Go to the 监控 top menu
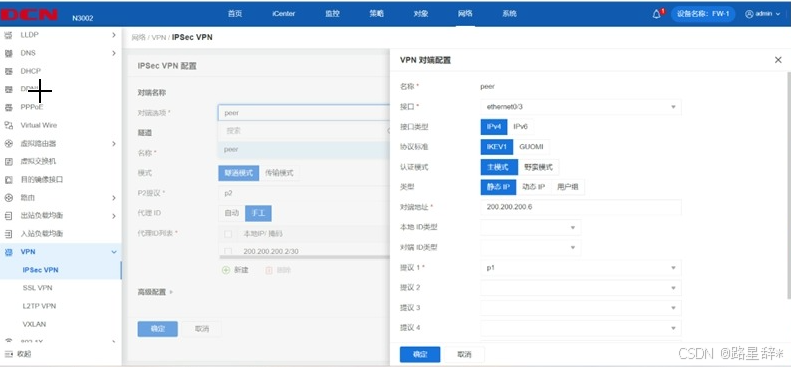 (x=332, y=14)
